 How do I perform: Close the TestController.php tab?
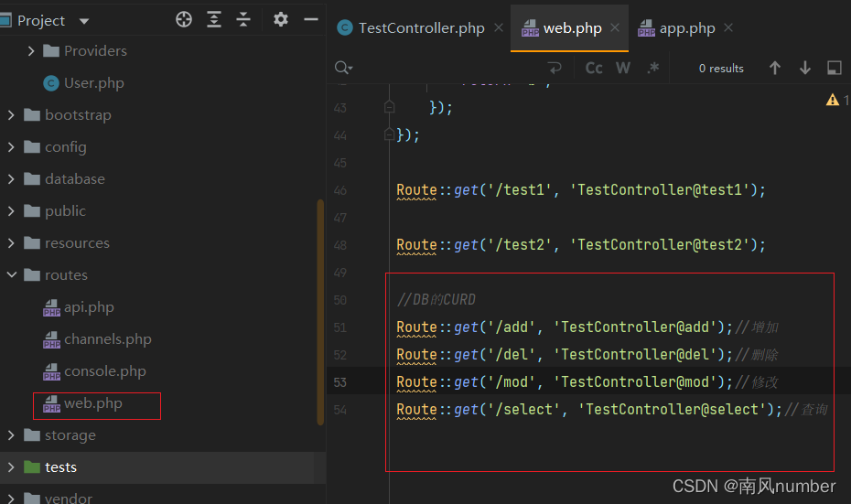pyautogui.click(x=498, y=27)
